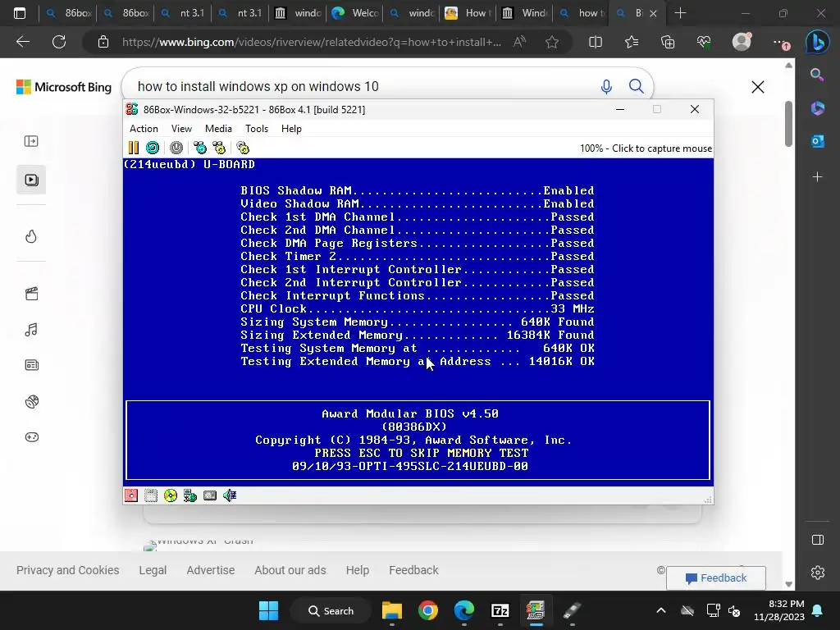Click 'PRESS ESC TO SKIP MEMORY TEST' text
This screenshot has width=840, height=630.
tap(421, 453)
